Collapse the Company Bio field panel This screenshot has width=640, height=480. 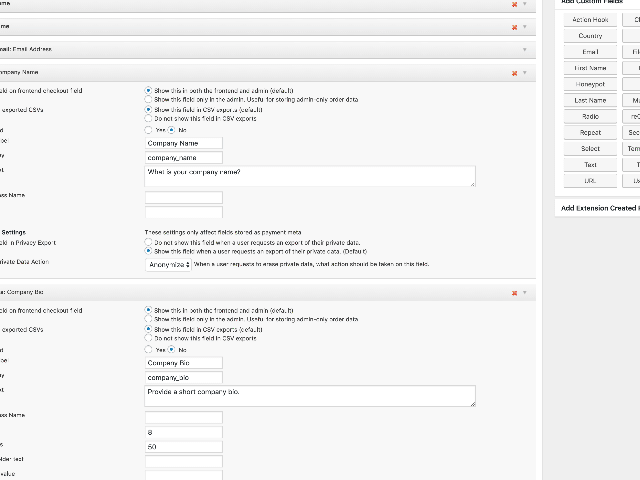[524, 293]
